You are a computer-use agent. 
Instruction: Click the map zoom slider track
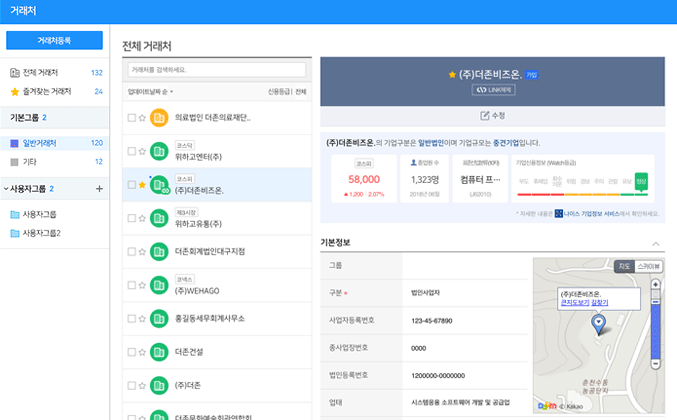point(655,328)
